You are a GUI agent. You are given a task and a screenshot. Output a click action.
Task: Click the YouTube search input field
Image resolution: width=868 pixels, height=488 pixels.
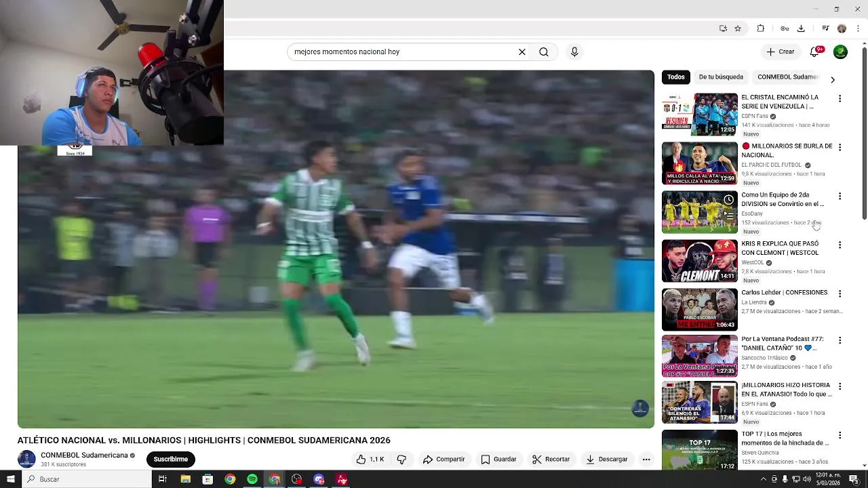(403, 52)
